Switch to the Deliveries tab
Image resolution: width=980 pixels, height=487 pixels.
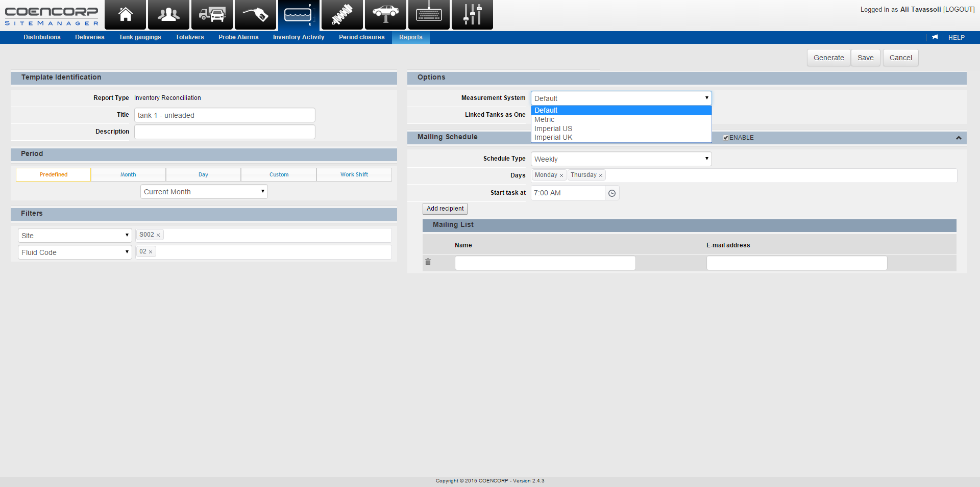click(89, 37)
